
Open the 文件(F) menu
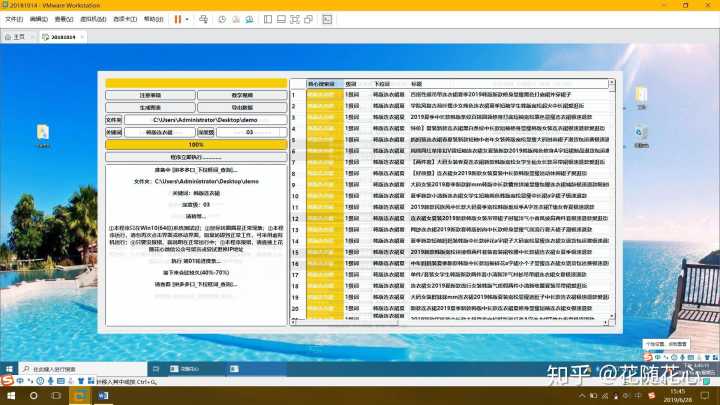13,19
